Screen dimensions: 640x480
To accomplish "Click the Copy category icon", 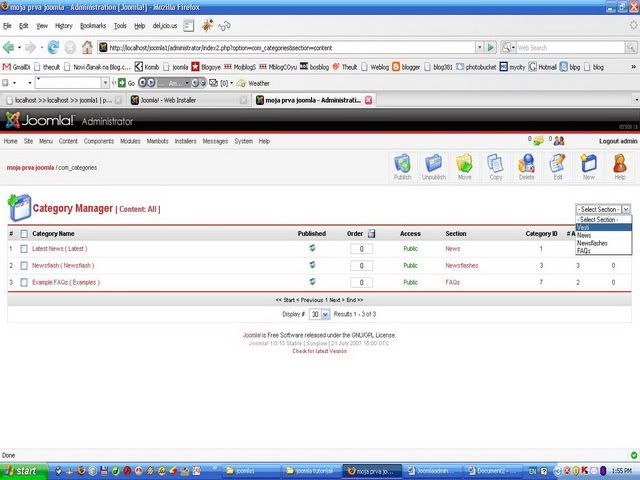I will (496, 167).
